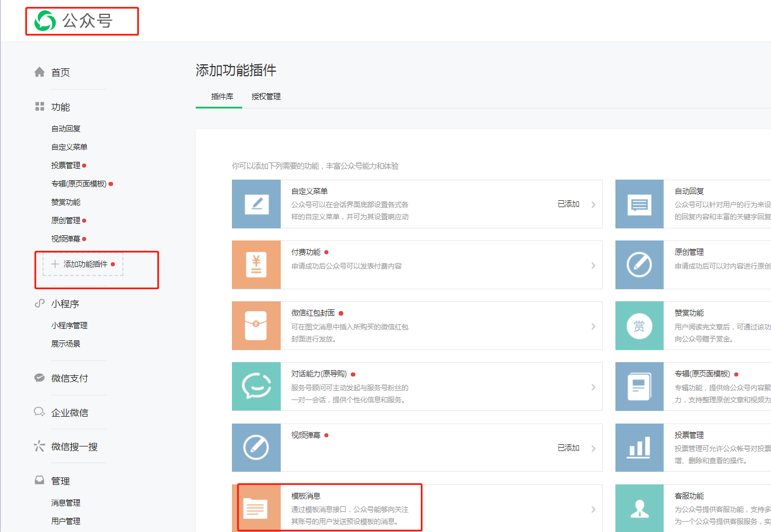The image size is (771, 532).
Task: Open 视频弹幕 in the sidebar
Action: click(x=66, y=239)
